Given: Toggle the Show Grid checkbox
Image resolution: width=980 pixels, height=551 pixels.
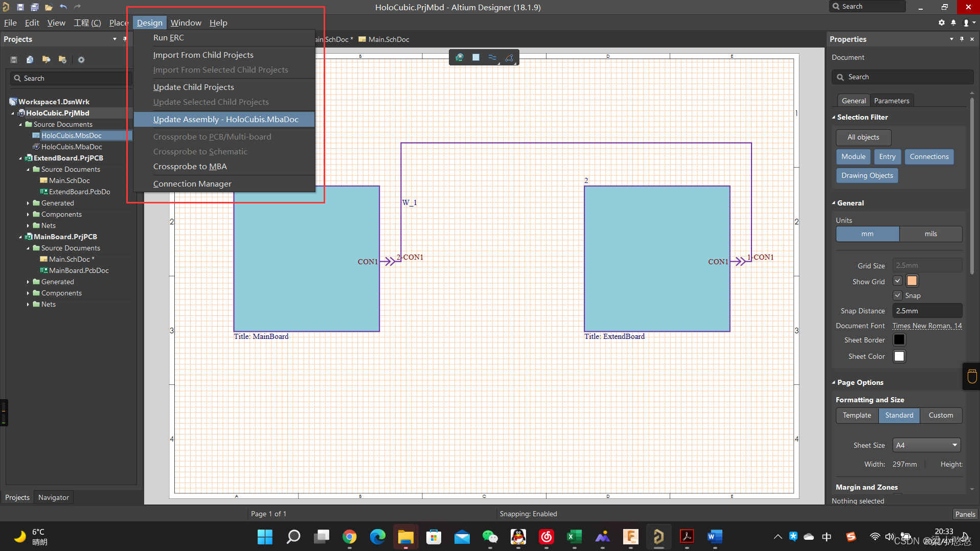Looking at the screenshot, I should tap(897, 281).
